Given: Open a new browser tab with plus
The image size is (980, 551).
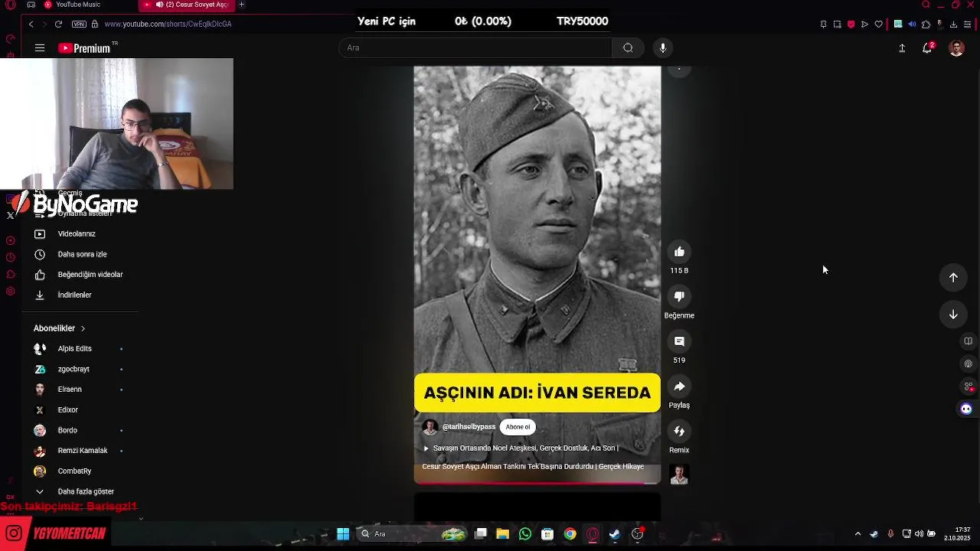Looking at the screenshot, I should coord(242,5).
